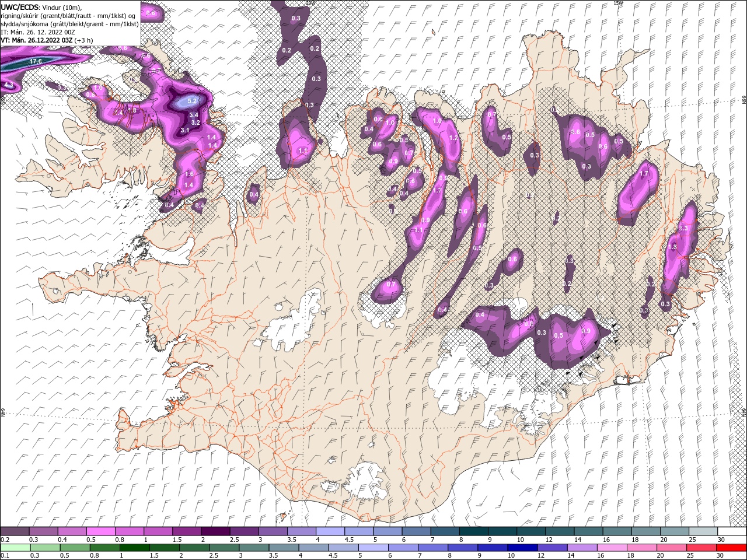
Task: Pick the deep navy blue swatch labeled 10 in lower legend
Action: (522, 548)
